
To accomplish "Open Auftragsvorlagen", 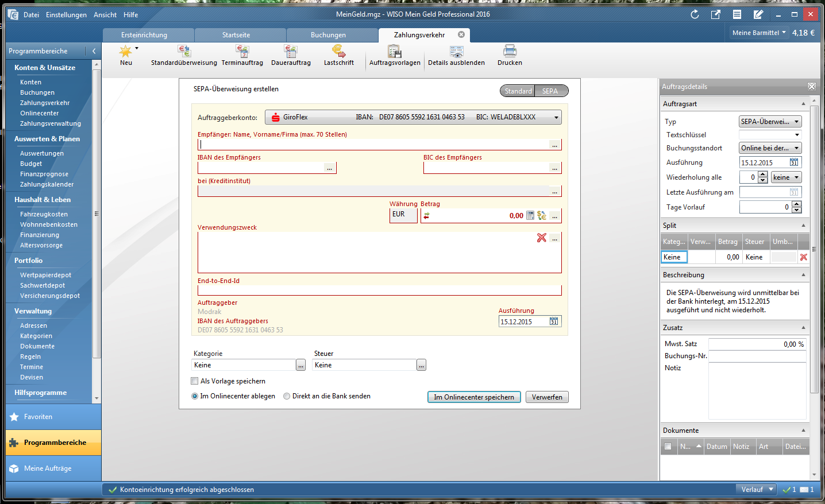I will tap(395, 56).
